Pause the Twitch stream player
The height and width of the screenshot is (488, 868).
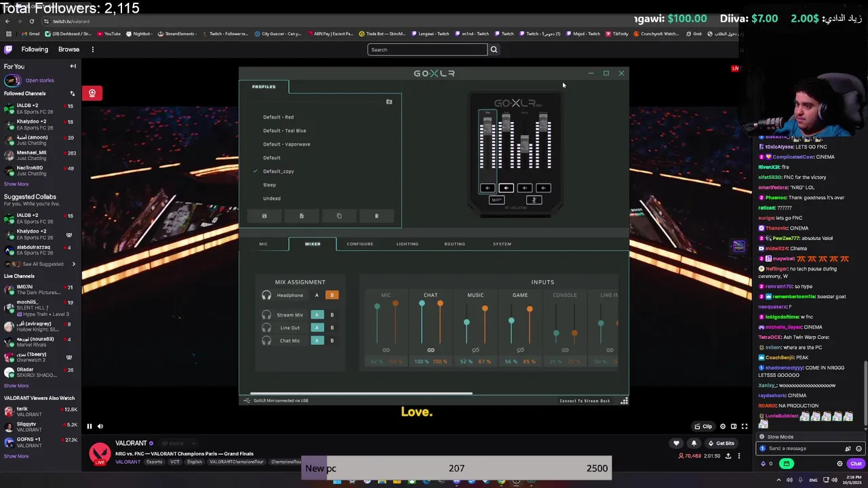tap(89, 426)
